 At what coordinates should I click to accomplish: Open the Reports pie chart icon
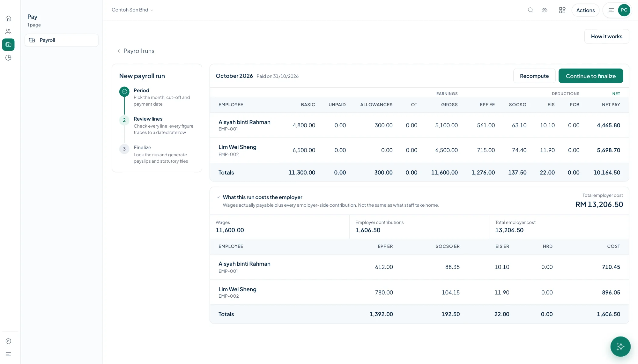pos(8,58)
